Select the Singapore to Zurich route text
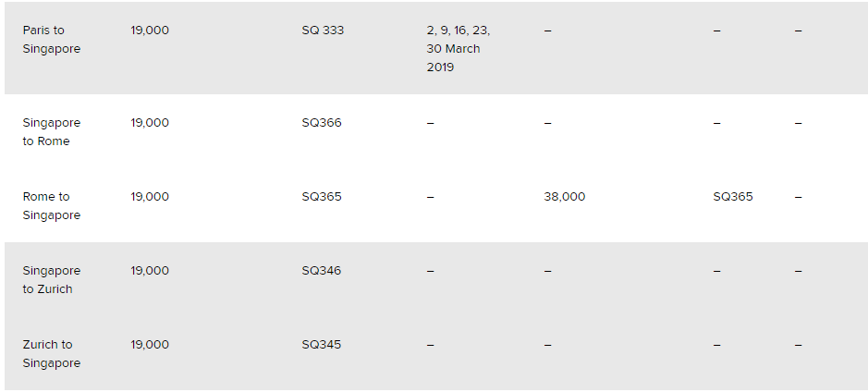This screenshot has width=868, height=392. (x=51, y=280)
